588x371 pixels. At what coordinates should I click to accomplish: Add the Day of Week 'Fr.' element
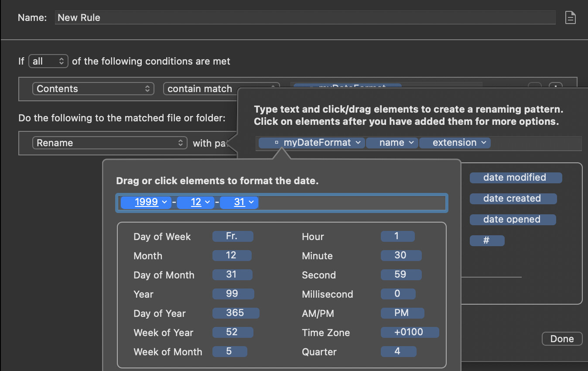pos(232,237)
